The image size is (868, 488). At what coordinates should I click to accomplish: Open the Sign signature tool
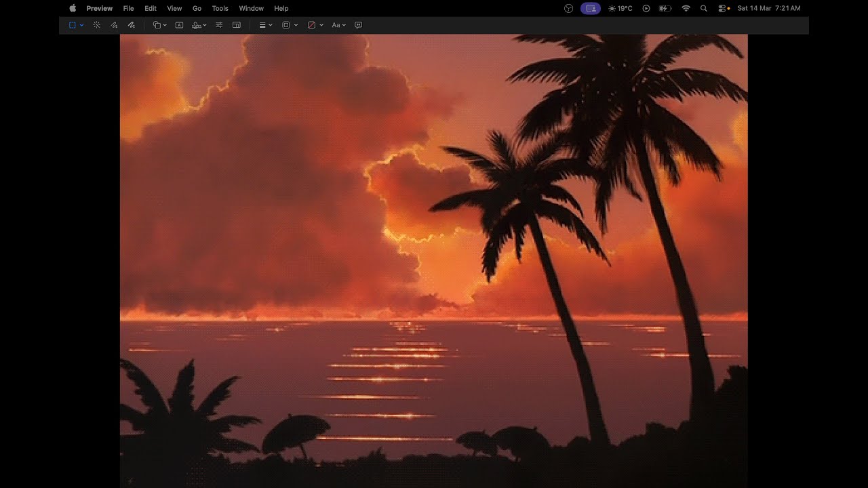click(197, 25)
